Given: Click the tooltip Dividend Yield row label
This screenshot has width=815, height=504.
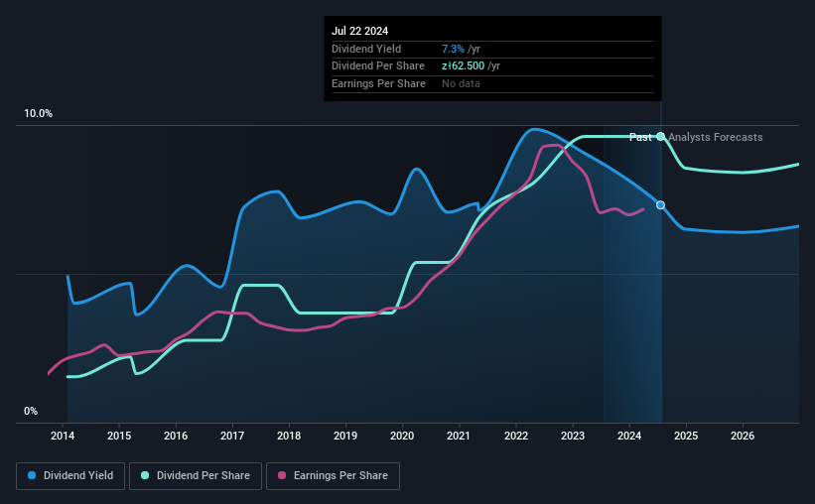Looking at the screenshot, I should click(366, 49).
